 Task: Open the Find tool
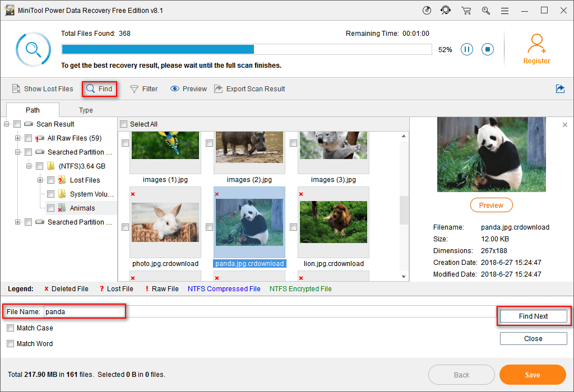[99, 89]
